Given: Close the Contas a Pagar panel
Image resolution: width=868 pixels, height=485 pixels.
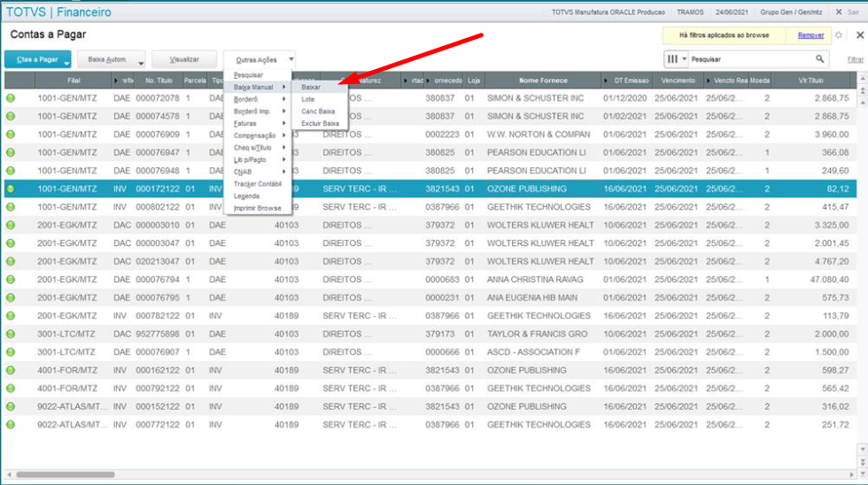Looking at the screenshot, I should pyautogui.click(x=860, y=35).
